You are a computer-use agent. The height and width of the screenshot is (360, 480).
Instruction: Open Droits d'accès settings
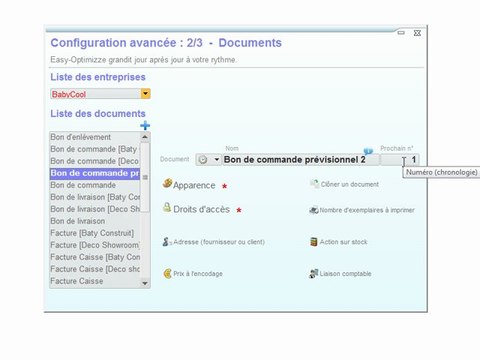(x=201, y=209)
